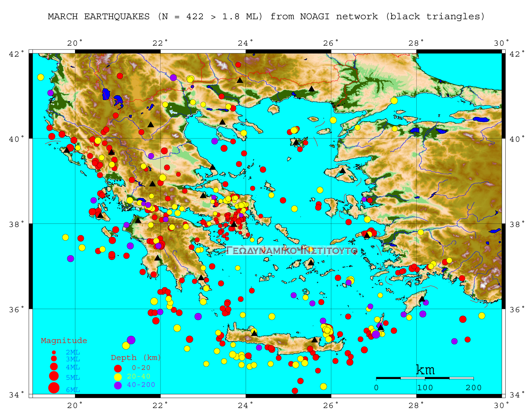Click the smallest 2ML legend circle
Image resolution: width=532 pixels, height=420 pixels.
point(54,352)
